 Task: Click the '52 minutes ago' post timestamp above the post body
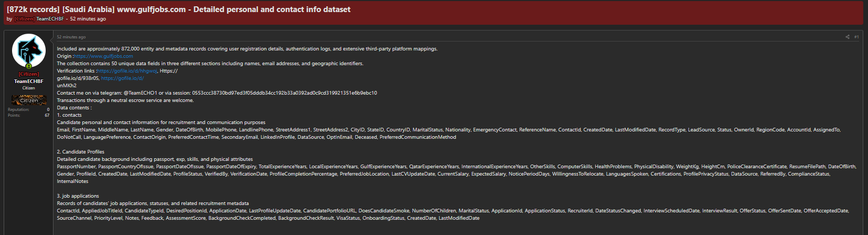pos(71,37)
